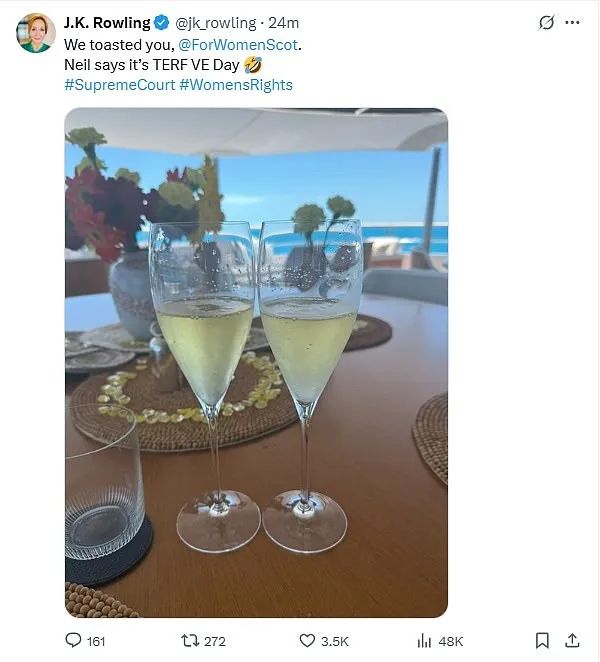Click the J.K. Rowling display name
The height and width of the screenshot is (662, 600).
107,23
